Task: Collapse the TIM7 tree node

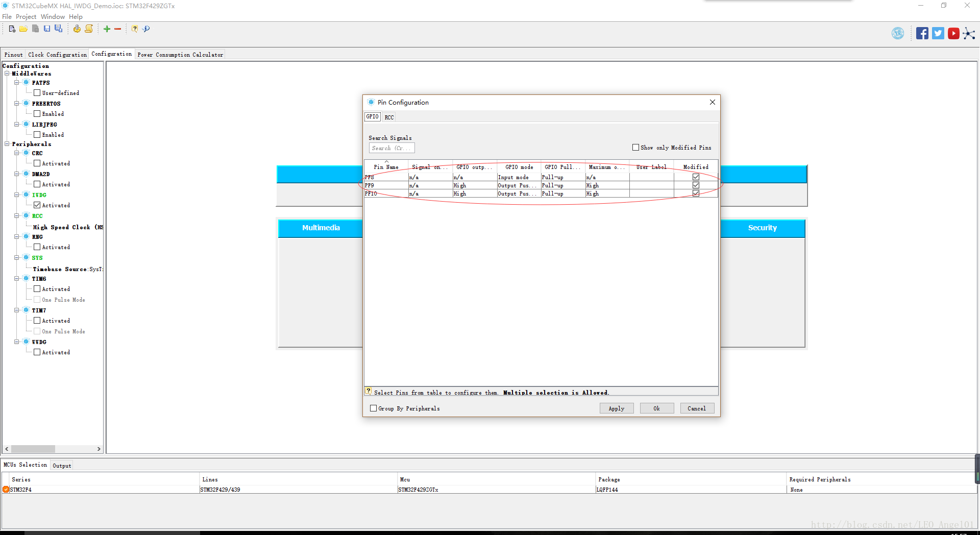Action: click(16, 310)
